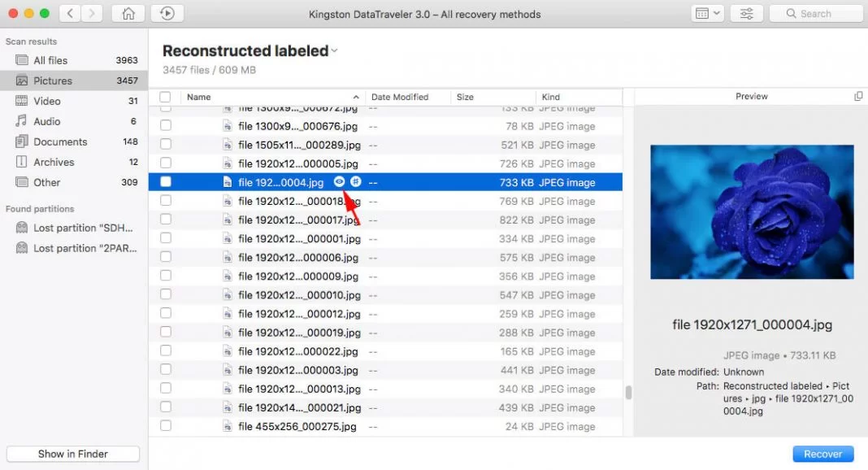This screenshot has width=868, height=470.
Task: Check the box for file 455x256_000275.jpg
Action: pos(166,426)
